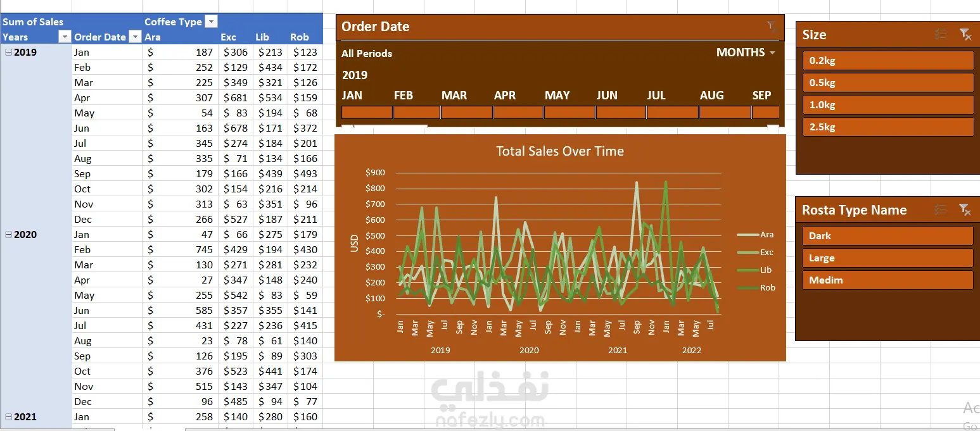Clear filter on Rosta Type Name slicer
The height and width of the screenshot is (431, 980).
965,209
